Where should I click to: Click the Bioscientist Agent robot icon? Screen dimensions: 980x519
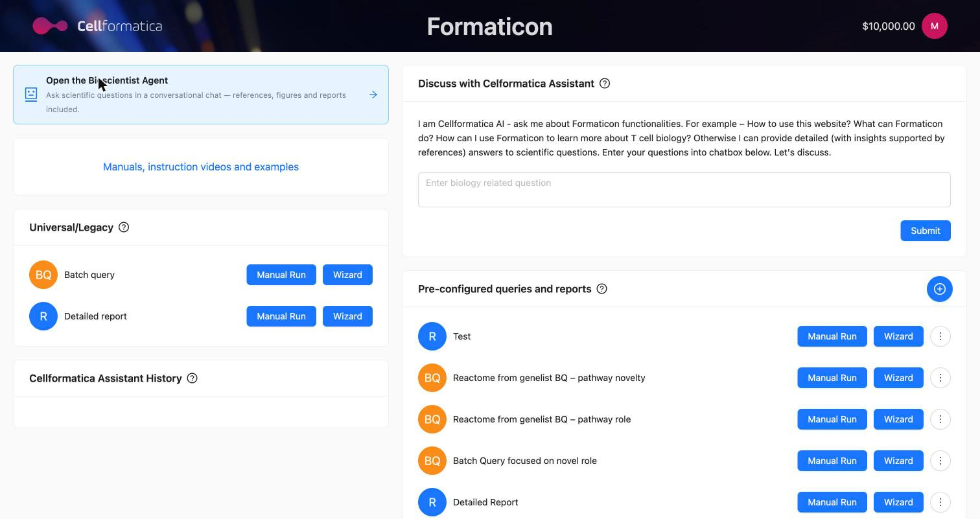click(30, 95)
